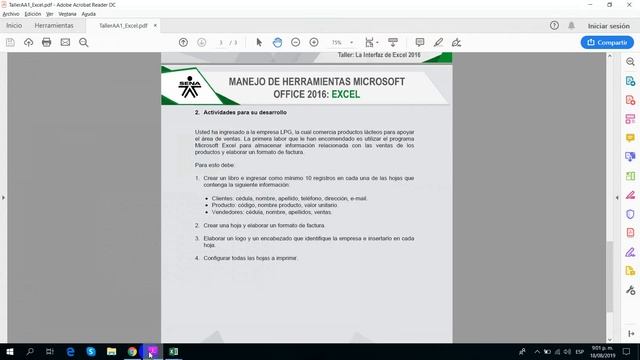This screenshot has width=640, height=360.
Task: Click the page number field
Action: tap(221, 42)
